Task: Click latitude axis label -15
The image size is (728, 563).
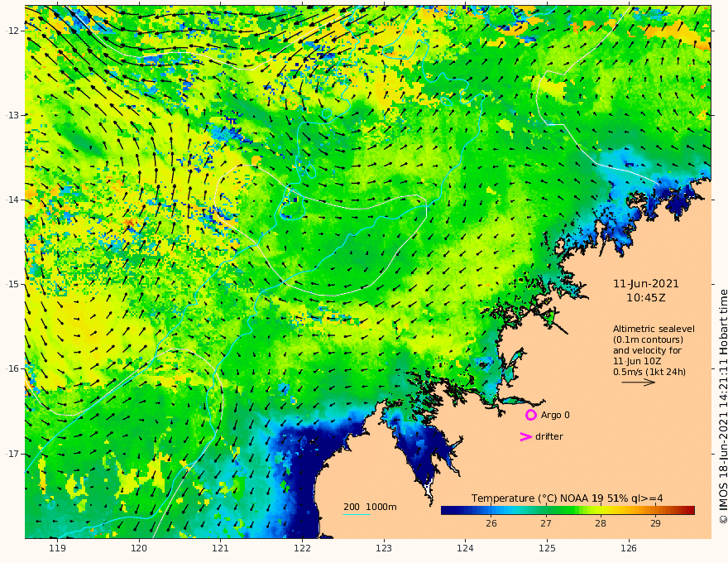Action: [x=12, y=284]
